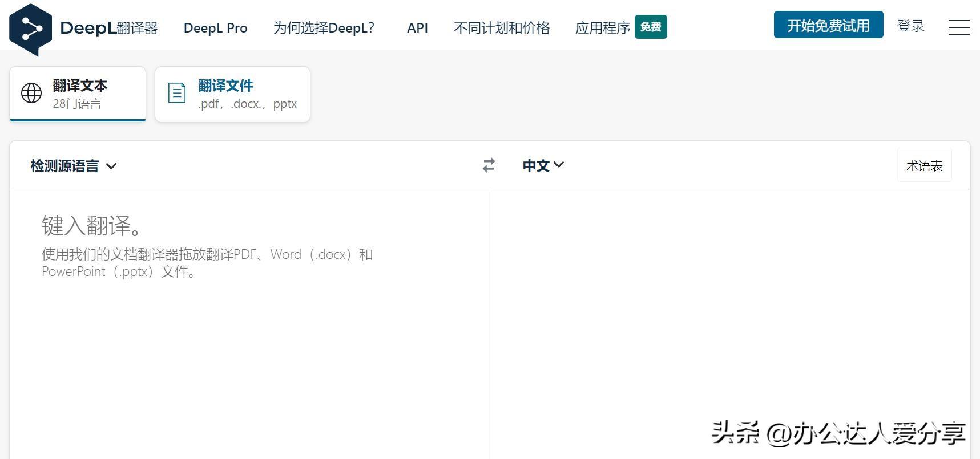The height and width of the screenshot is (459, 980).
Task: Click the empty translation output panel
Action: point(730,324)
